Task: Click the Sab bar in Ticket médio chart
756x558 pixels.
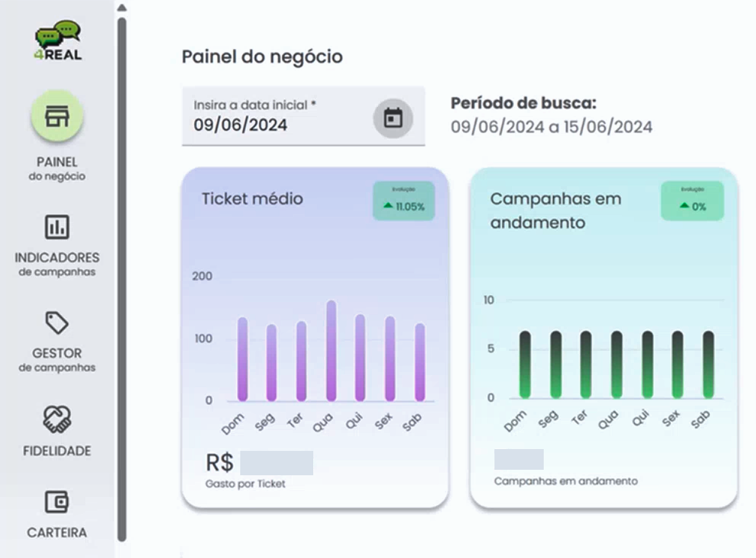Action: click(420, 362)
